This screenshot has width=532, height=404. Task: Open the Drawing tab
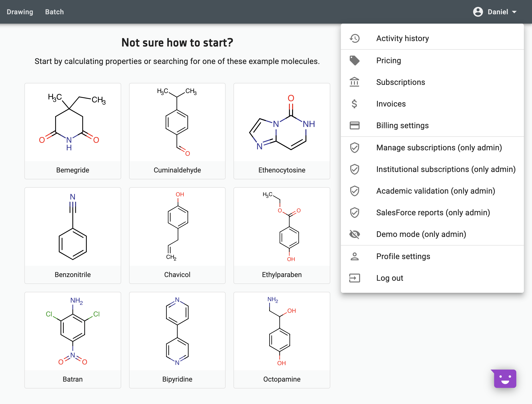point(19,12)
